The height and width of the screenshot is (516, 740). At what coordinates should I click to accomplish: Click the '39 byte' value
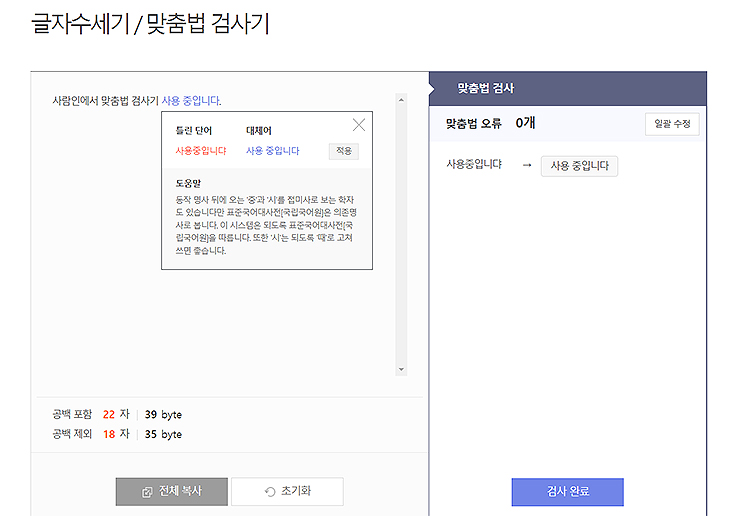(x=163, y=414)
